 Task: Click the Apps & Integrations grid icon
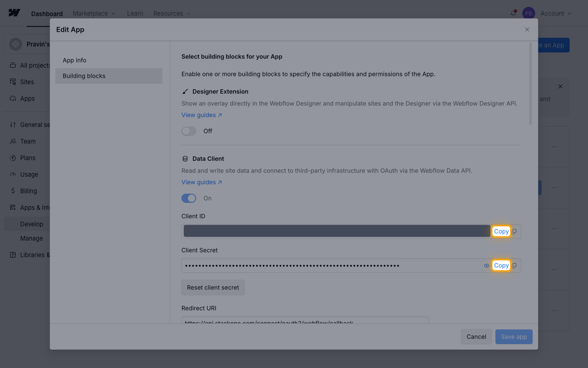(13, 207)
